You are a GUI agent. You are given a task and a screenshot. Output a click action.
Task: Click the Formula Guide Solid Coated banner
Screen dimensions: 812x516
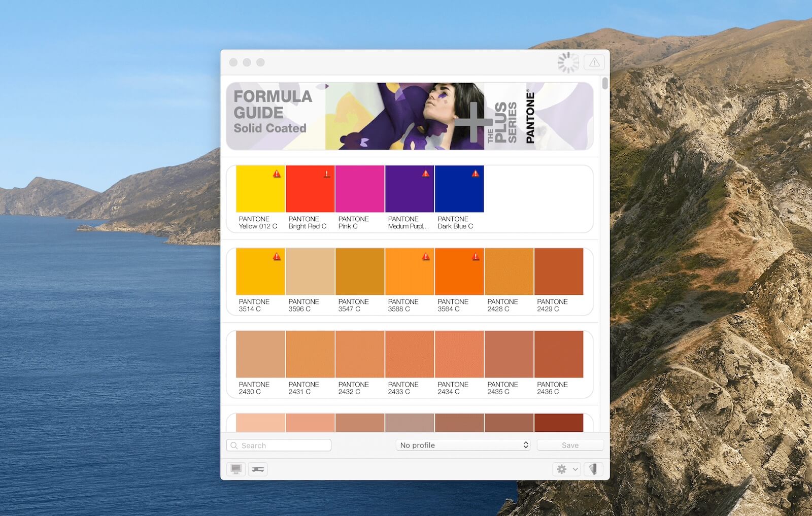coord(410,116)
